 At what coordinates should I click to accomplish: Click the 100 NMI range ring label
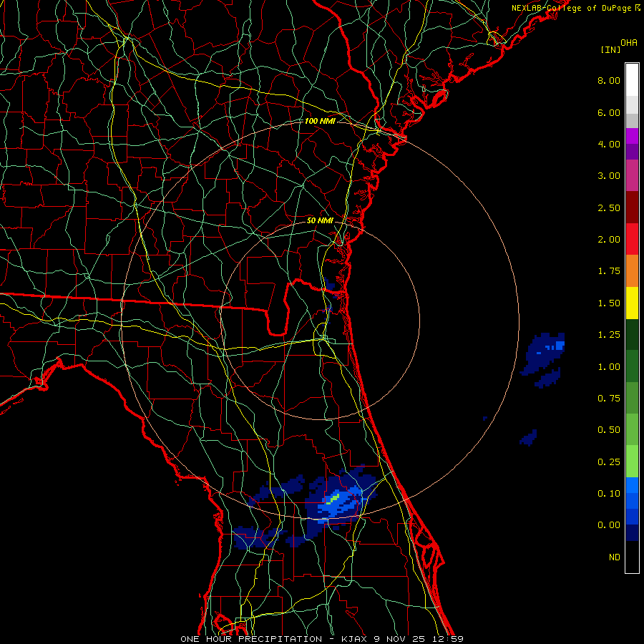pyautogui.click(x=320, y=121)
